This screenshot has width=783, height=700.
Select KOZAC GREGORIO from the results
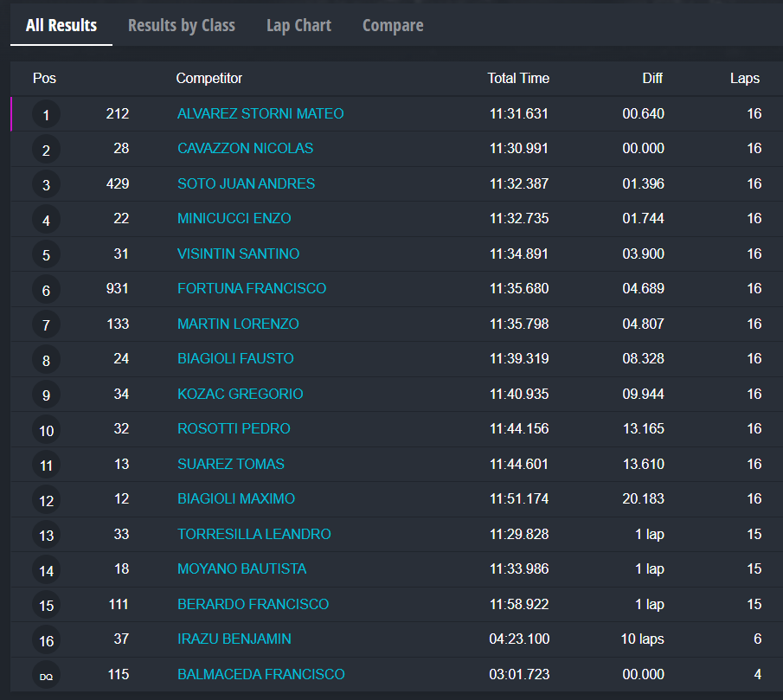240,394
